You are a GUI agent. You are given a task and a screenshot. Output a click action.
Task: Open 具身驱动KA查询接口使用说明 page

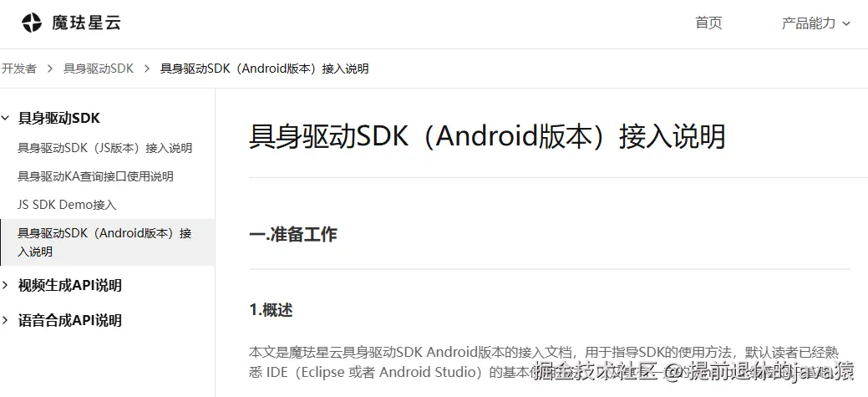[x=95, y=176]
